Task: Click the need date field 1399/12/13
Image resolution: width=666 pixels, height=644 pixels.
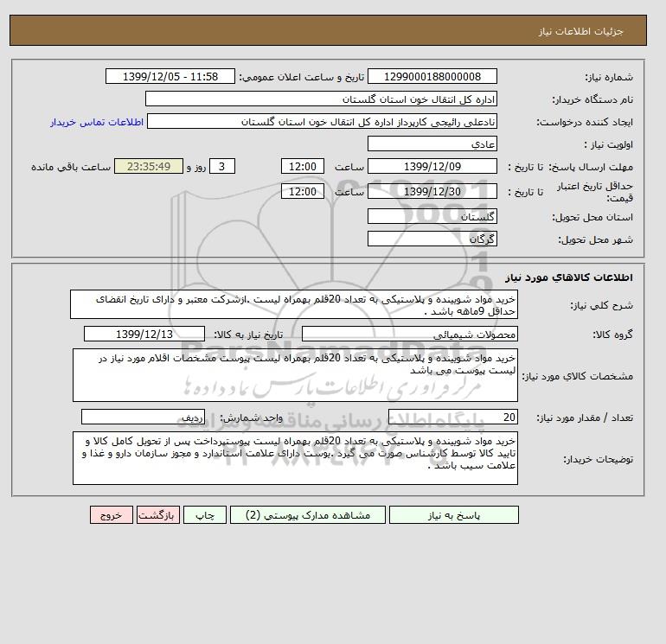Action: [144, 334]
